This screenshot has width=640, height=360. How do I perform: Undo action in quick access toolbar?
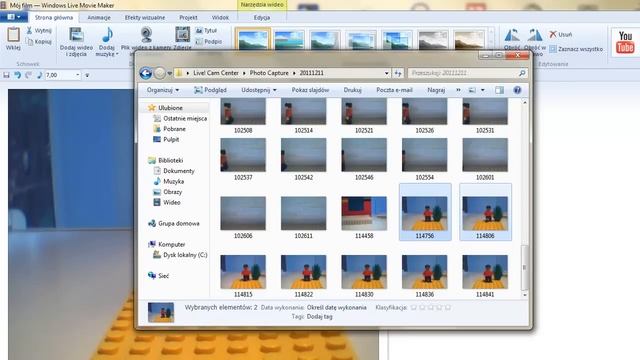(x=17, y=75)
